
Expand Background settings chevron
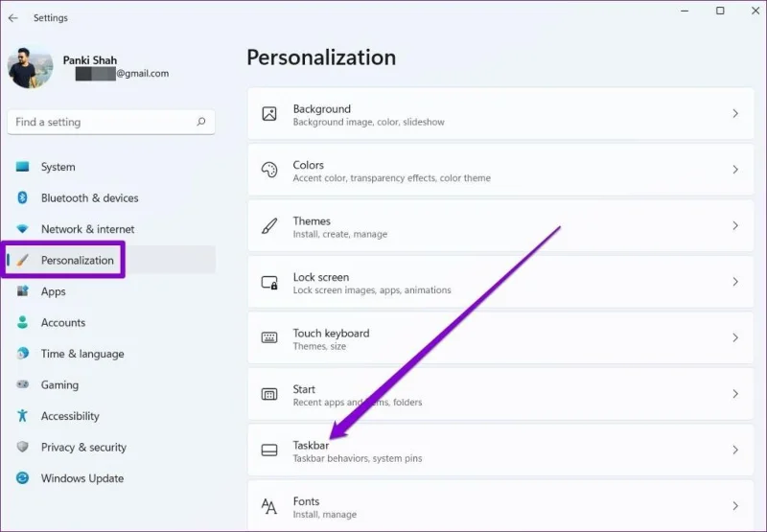point(735,113)
